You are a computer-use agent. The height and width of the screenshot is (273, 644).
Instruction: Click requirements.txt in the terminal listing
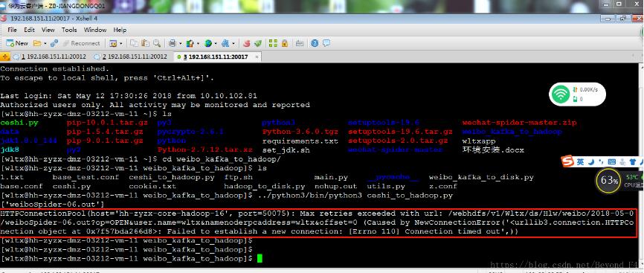click(x=300, y=141)
